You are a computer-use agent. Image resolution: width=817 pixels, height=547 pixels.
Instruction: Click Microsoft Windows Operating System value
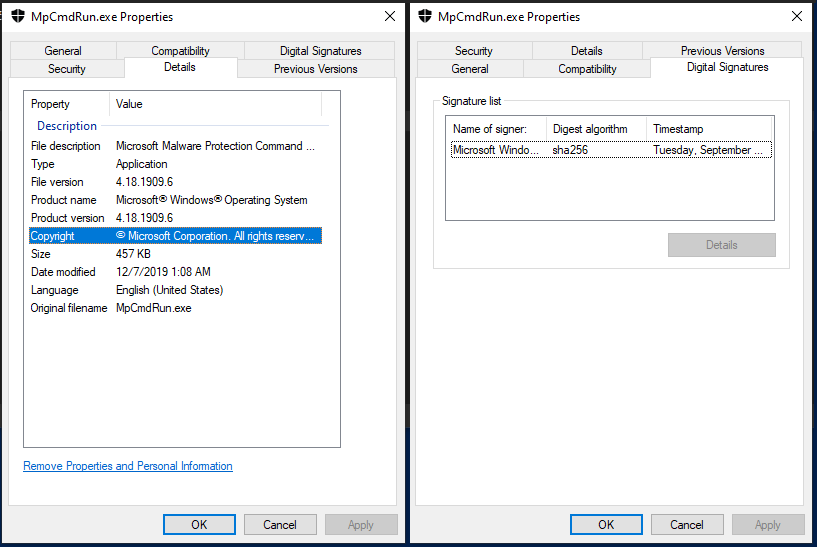(x=212, y=200)
